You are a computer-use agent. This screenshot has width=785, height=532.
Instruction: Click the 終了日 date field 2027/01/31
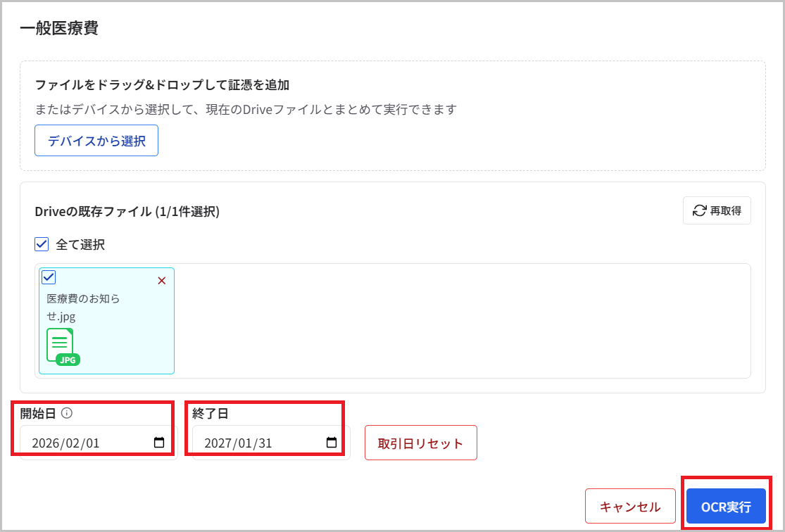[x=271, y=443]
